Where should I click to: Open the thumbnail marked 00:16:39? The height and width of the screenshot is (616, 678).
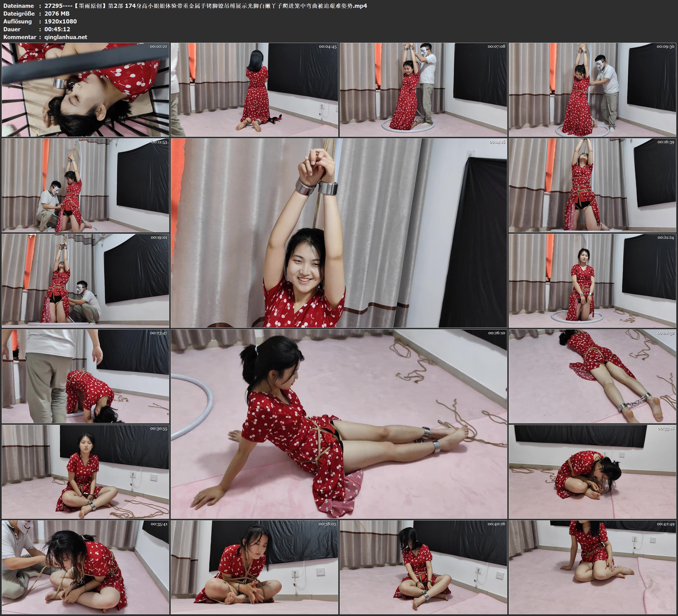click(592, 185)
